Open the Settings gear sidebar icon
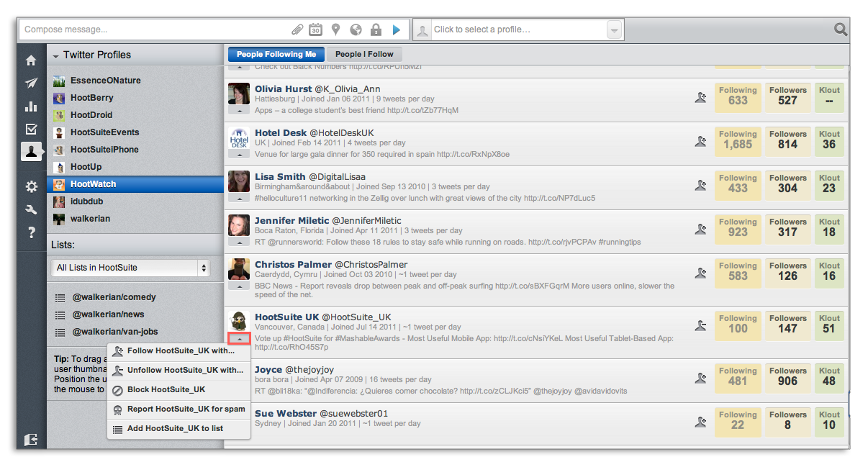The height and width of the screenshot is (462, 868). pyautogui.click(x=31, y=186)
